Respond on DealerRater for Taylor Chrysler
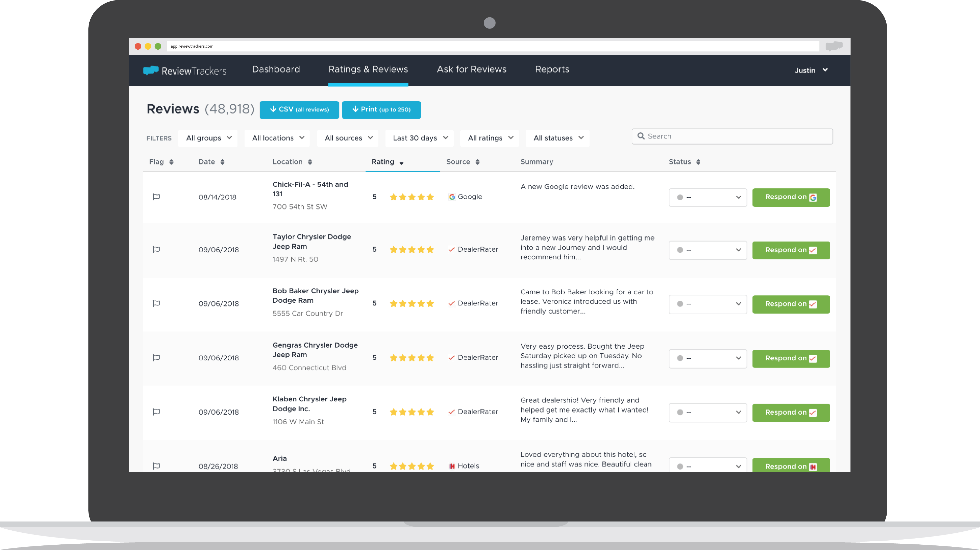Image resolution: width=980 pixels, height=550 pixels. coord(791,250)
